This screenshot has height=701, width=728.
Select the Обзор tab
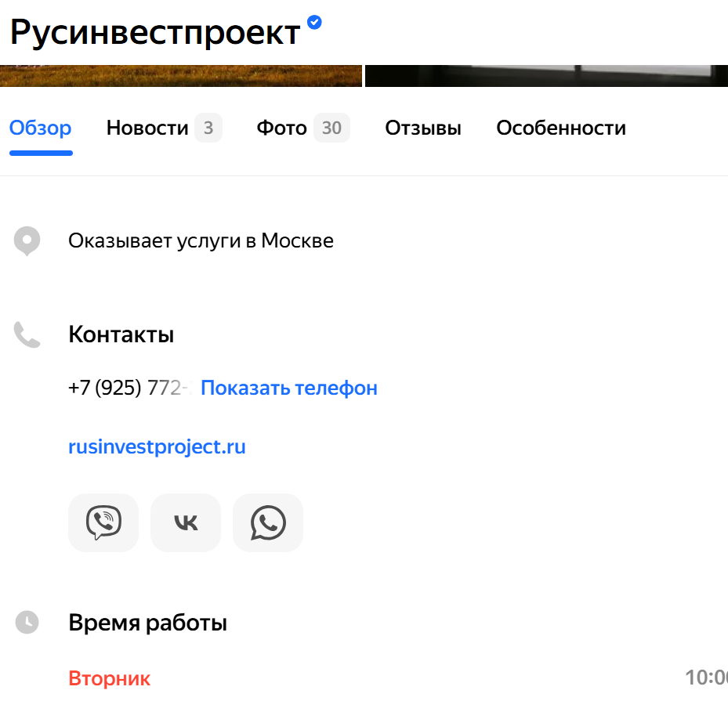tap(41, 128)
